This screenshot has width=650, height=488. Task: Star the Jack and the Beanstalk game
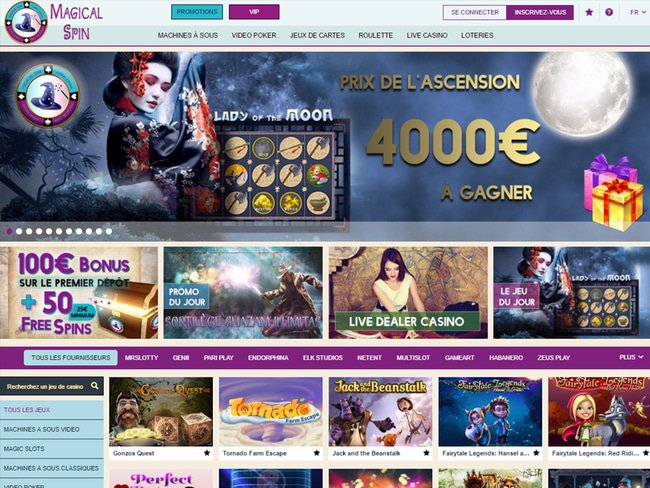tap(426, 453)
